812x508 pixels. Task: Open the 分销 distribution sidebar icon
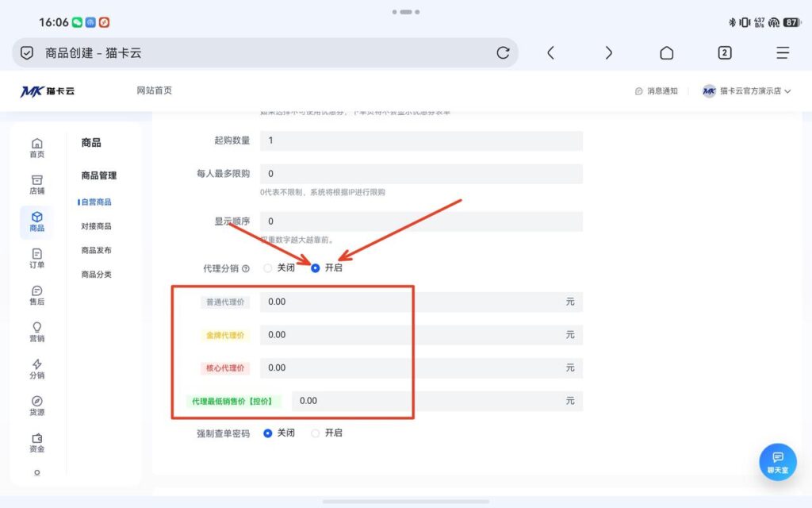coord(36,369)
